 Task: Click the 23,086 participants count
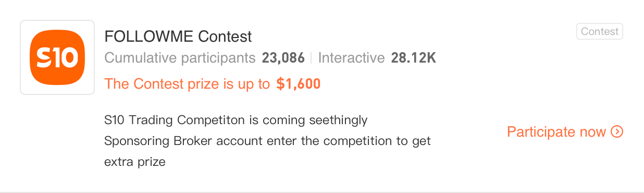point(283,58)
